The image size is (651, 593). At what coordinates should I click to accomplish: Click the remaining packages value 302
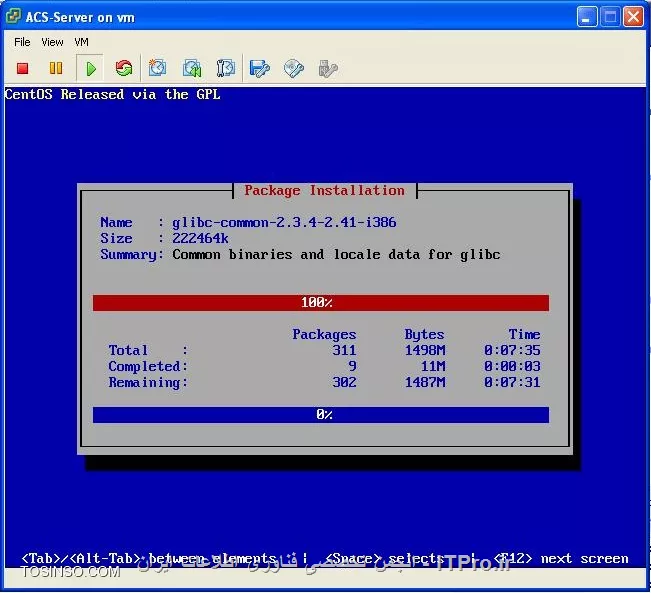344,382
